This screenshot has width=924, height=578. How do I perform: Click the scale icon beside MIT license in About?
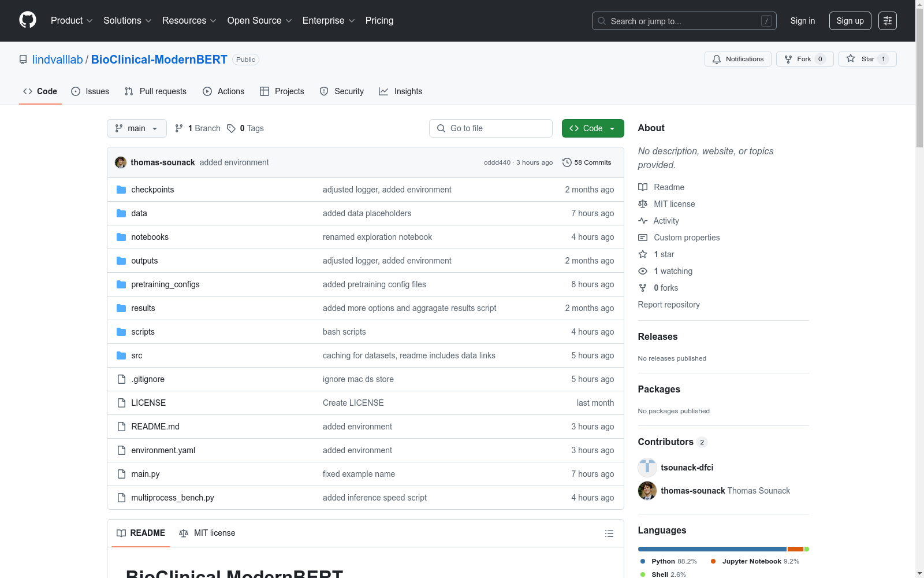pyautogui.click(x=643, y=204)
